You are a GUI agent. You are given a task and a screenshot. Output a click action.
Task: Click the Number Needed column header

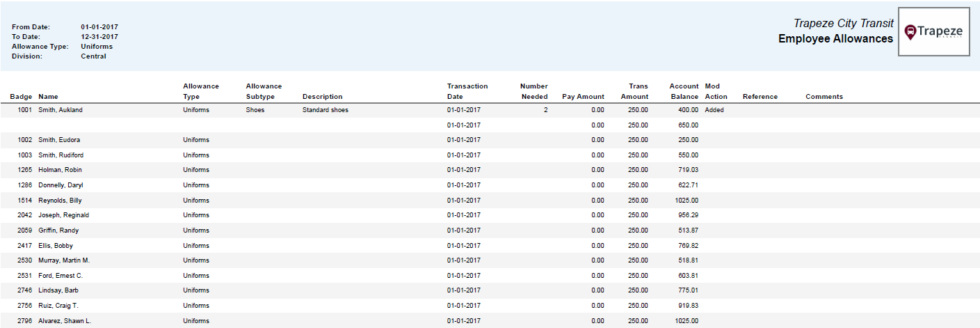(534, 91)
